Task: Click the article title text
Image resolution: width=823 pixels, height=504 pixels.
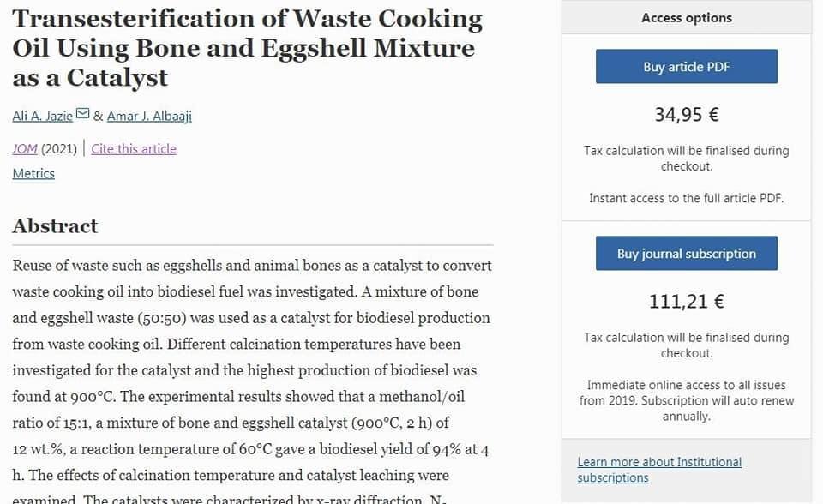Action: 247,48
